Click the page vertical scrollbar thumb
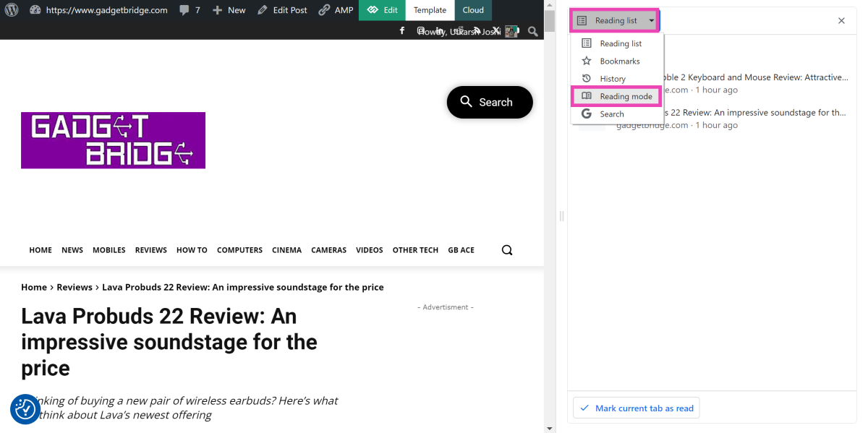868x433 pixels. [550, 21]
